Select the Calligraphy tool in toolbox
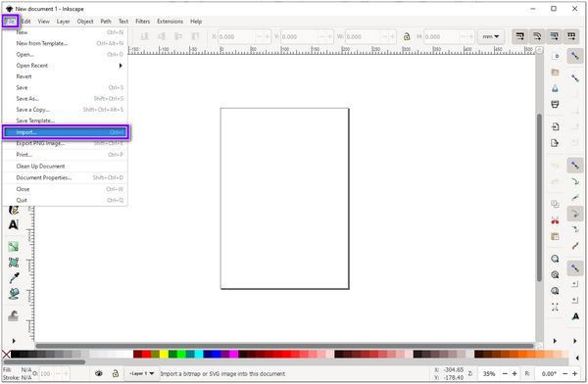This screenshot has width=588, height=384. (14, 210)
